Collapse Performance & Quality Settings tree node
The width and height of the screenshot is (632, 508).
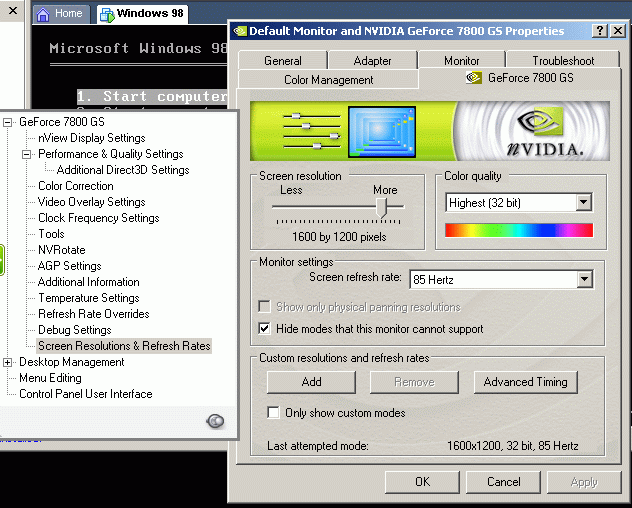pyautogui.click(x=27, y=154)
